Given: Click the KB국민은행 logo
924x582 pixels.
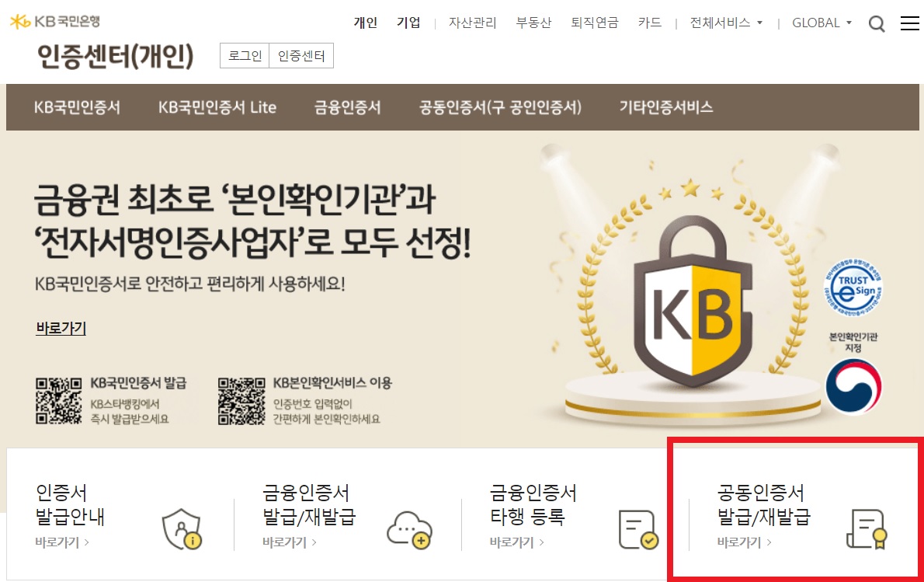Looking at the screenshot, I should 55,22.
